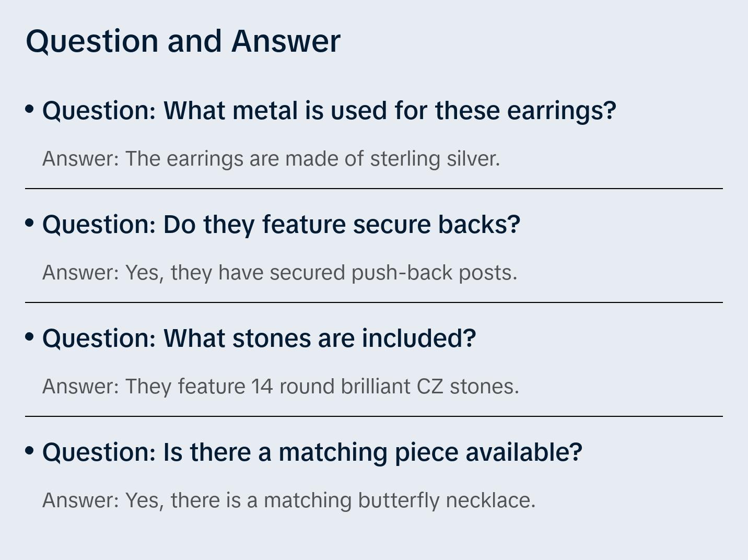Select the 14 round brilliant CZ answer
Viewport: 748px width, 560px height.
[x=280, y=387]
